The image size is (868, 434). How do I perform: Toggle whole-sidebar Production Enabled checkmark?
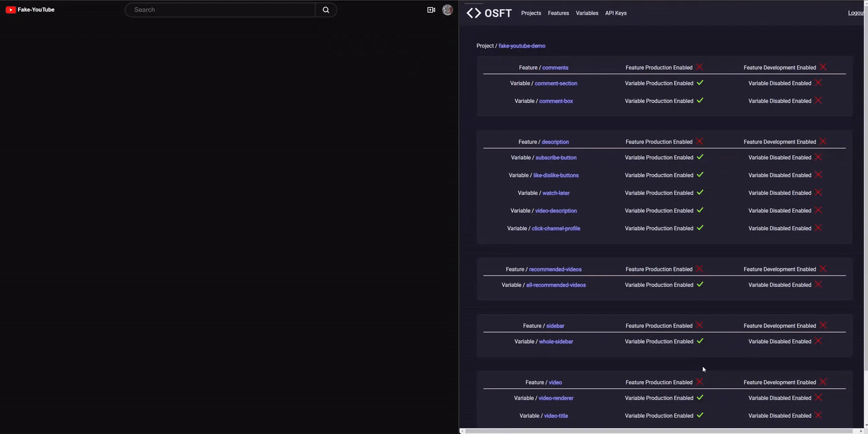tap(700, 341)
